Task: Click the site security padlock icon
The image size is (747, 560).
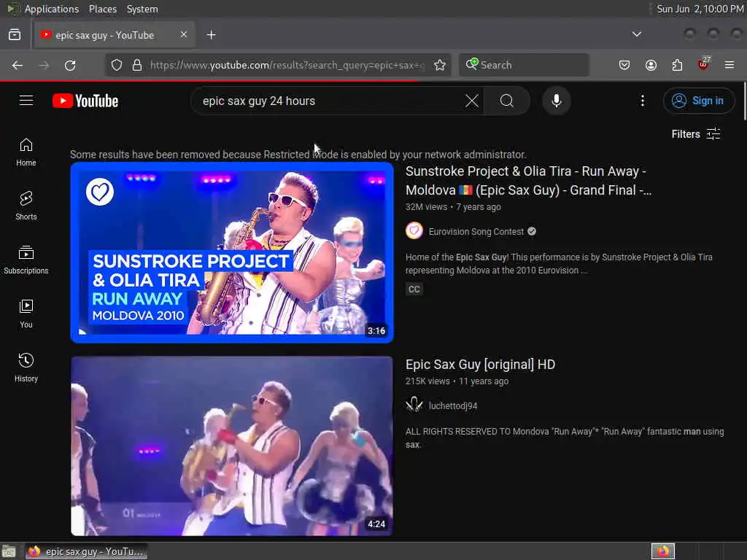Action: (x=137, y=65)
